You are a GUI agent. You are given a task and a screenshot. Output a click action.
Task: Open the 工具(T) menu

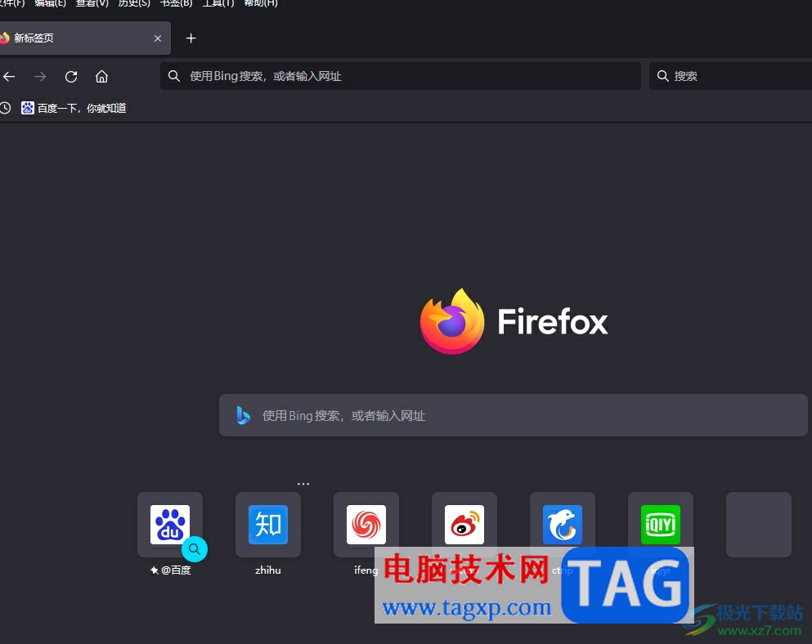pos(218,3)
